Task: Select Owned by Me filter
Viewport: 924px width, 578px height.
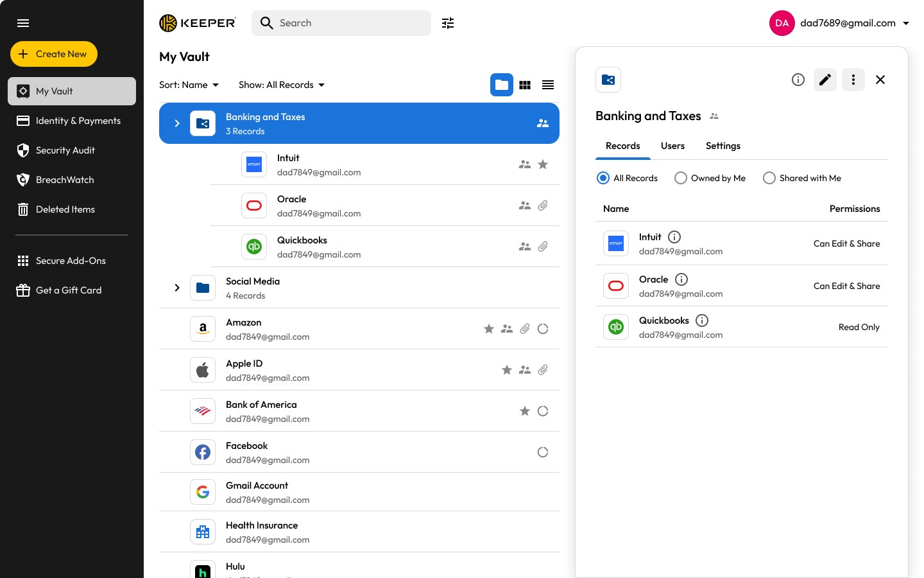Action: tap(681, 178)
